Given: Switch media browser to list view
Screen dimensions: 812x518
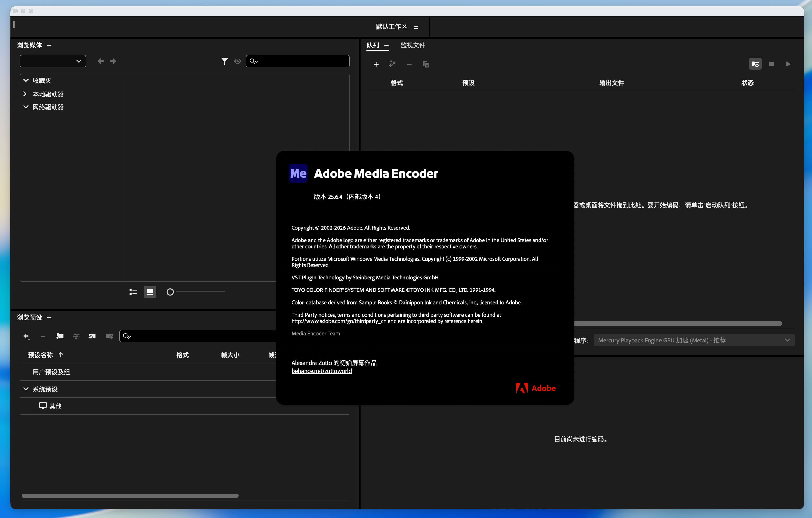Looking at the screenshot, I should pos(133,292).
